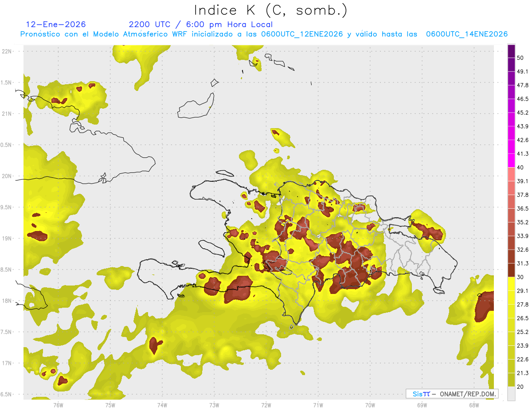Click the colorbar value '40'

tap(520, 168)
